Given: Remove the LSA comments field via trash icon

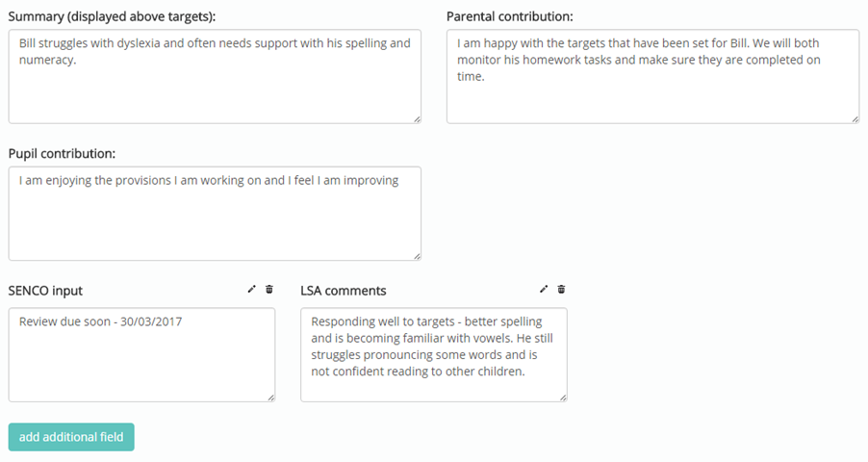Looking at the screenshot, I should click(x=561, y=289).
